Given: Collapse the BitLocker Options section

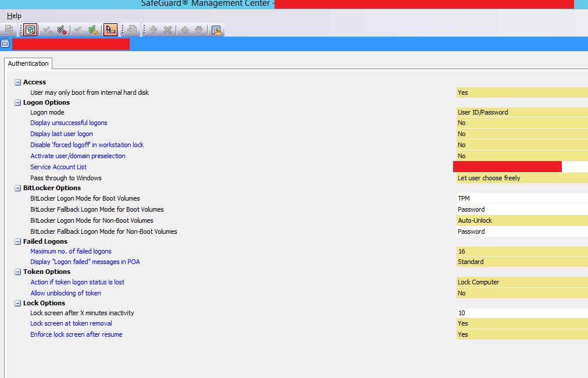Looking at the screenshot, I should coord(17,188).
